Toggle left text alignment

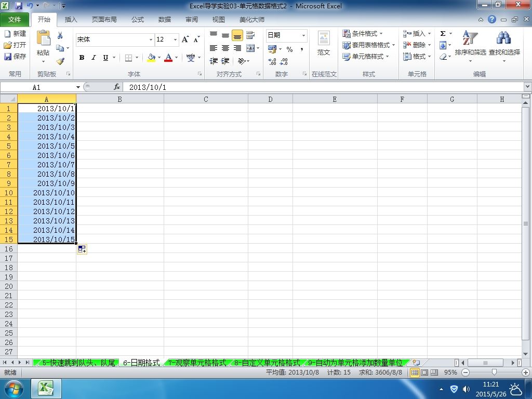pos(214,48)
